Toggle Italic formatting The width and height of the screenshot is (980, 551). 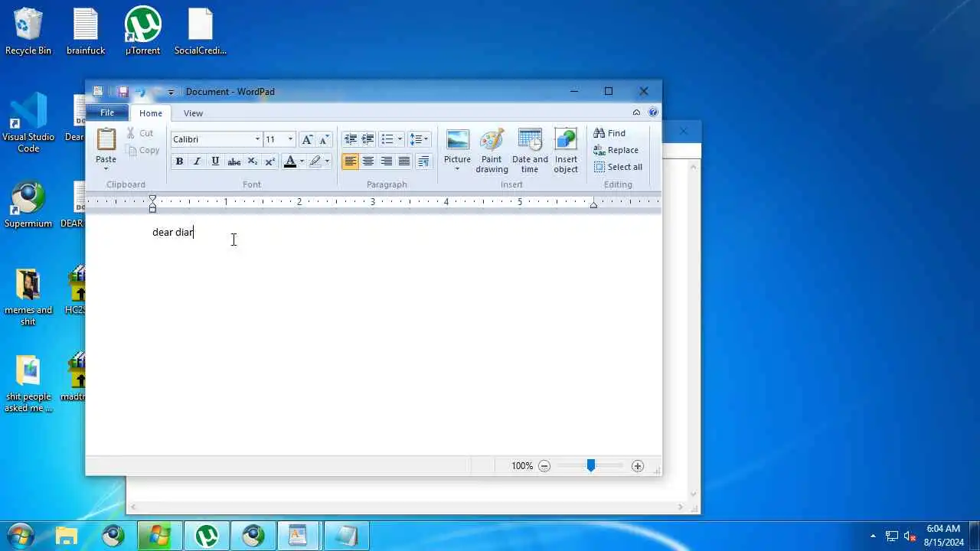click(197, 161)
